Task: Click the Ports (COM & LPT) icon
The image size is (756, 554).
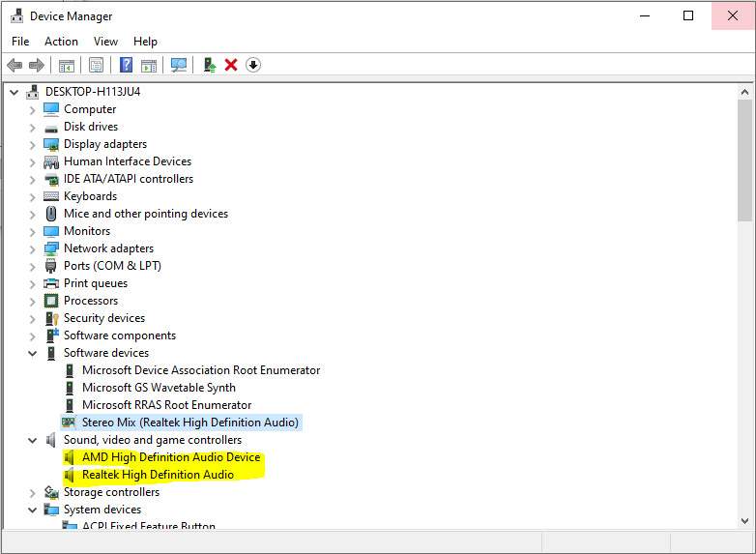Action: click(50, 266)
